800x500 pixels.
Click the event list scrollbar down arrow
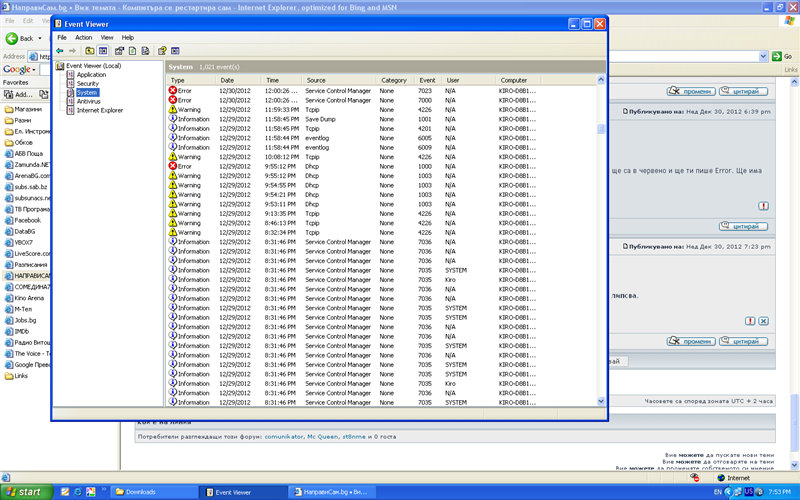pyautogui.click(x=601, y=402)
